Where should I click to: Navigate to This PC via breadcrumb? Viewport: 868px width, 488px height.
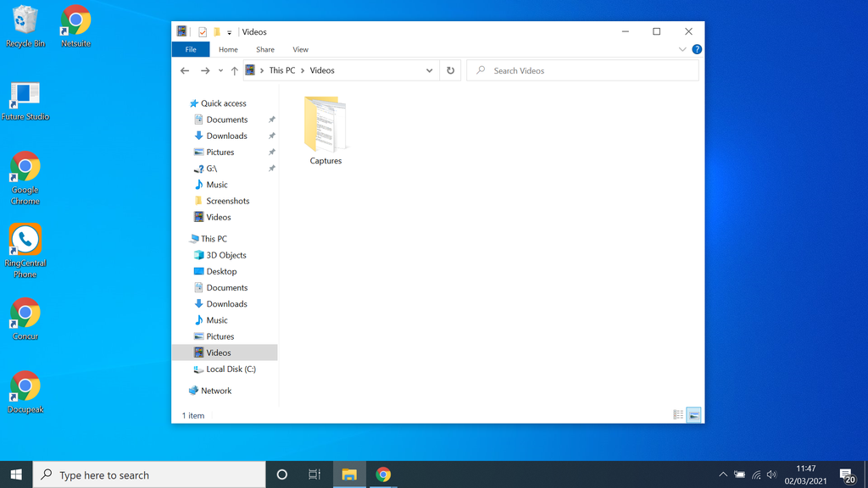(x=281, y=70)
